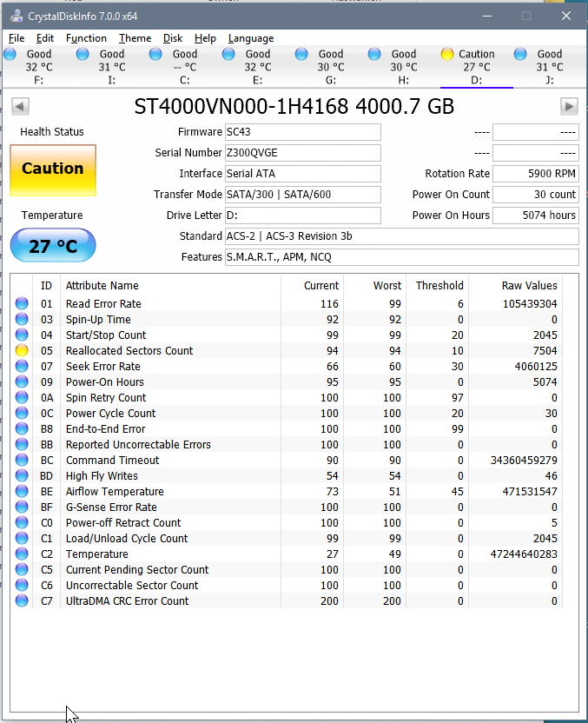Click Reported Uncorrectable Errors status orb
The height and width of the screenshot is (723, 588).
[22, 445]
